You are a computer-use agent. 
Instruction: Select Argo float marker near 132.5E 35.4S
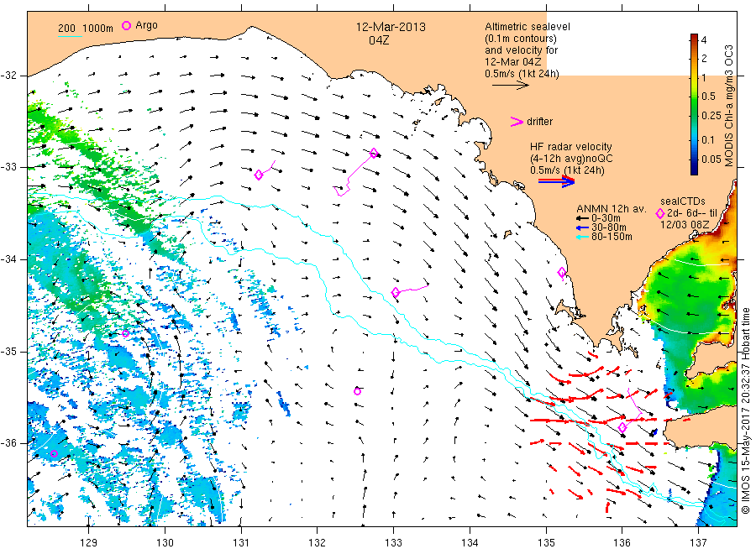(x=357, y=391)
